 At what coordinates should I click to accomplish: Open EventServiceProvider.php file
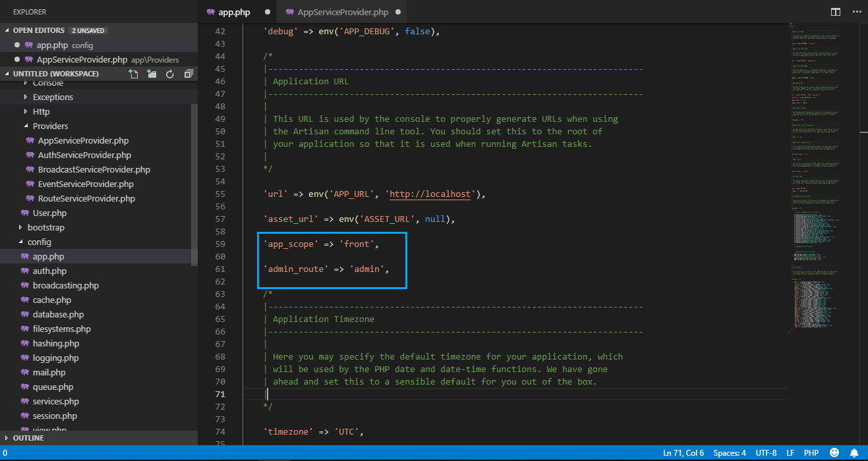[86, 184]
